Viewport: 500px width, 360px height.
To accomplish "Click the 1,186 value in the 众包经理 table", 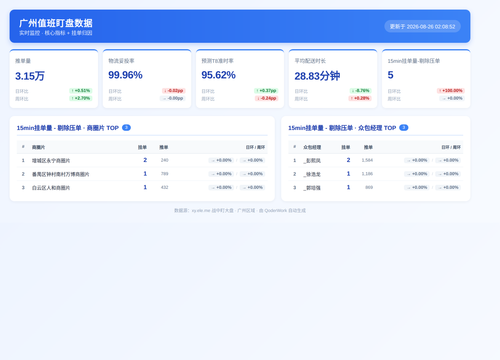I will [367, 174].
